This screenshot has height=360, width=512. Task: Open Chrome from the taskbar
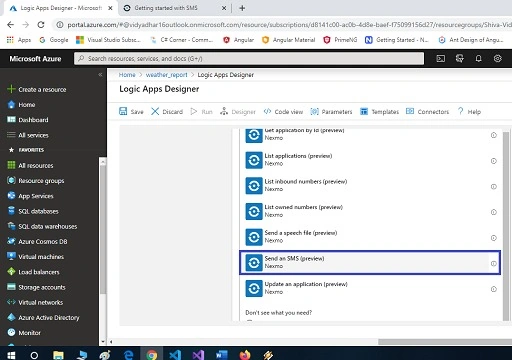click(x=152, y=355)
